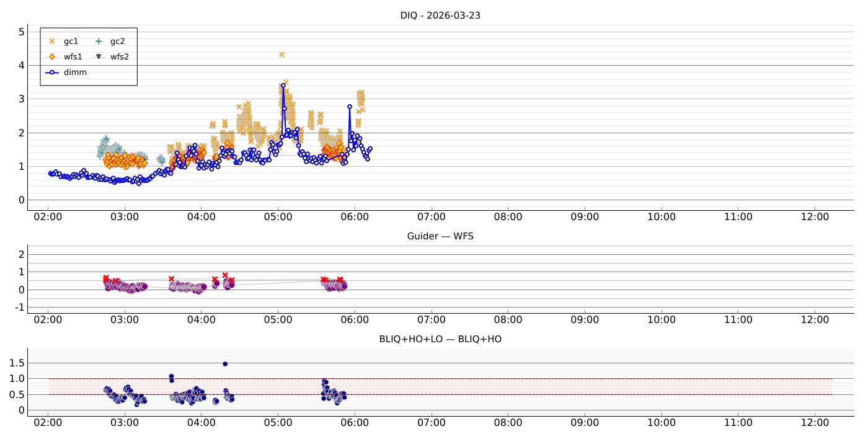Click the y-axis label 2 in Guider plot
The width and height of the screenshot is (868, 434).
click(21, 254)
